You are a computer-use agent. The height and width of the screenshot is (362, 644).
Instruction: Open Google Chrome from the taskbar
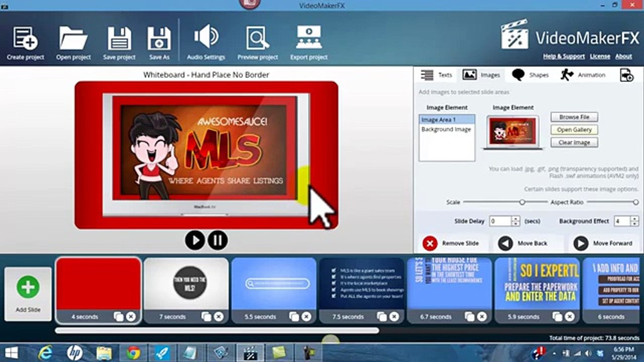point(133,353)
